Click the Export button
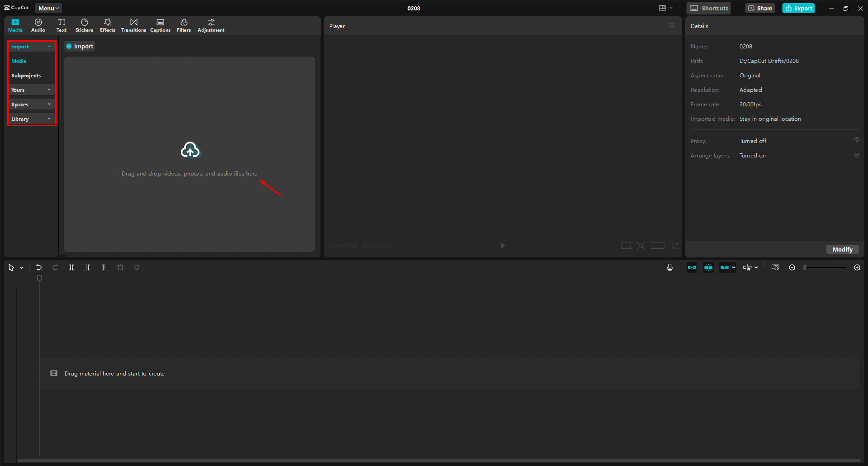 point(798,8)
